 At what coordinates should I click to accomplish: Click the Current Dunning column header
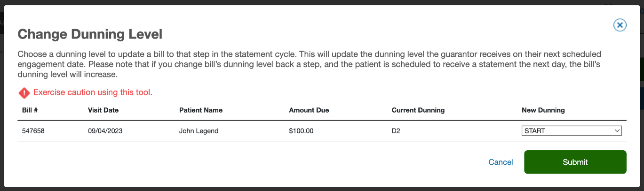tap(418, 110)
